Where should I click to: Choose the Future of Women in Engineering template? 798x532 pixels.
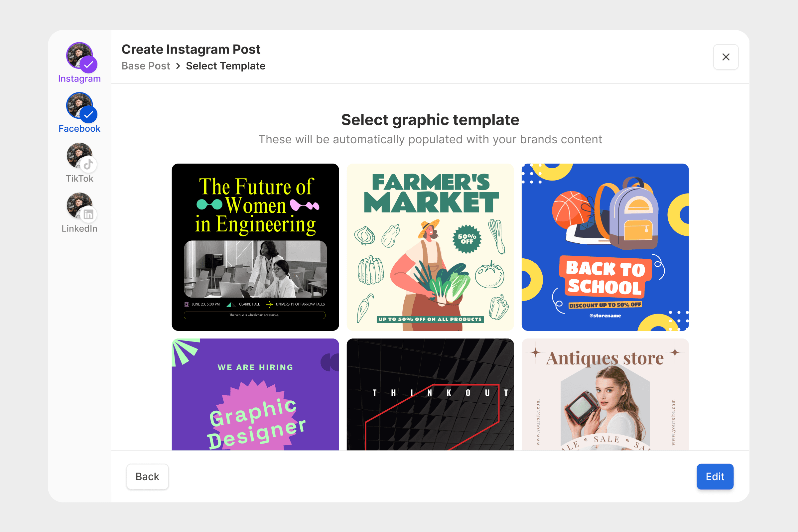point(255,247)
